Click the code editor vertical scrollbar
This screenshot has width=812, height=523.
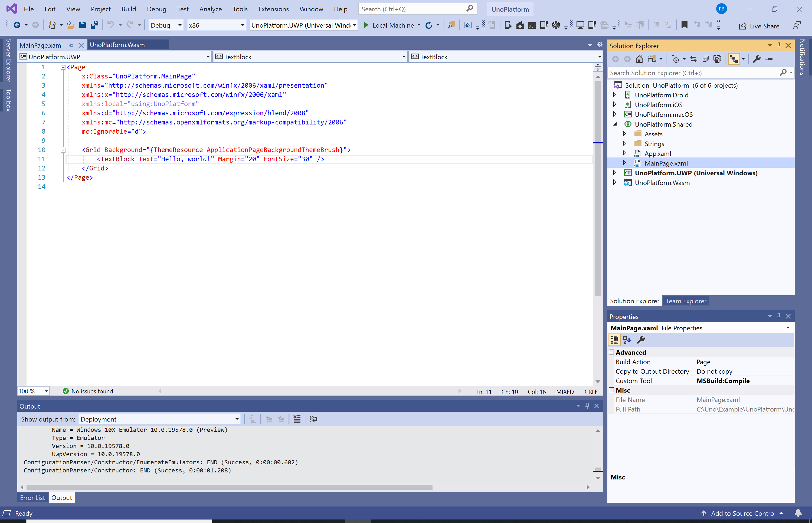pyautogui.click(x=598, y=189)
